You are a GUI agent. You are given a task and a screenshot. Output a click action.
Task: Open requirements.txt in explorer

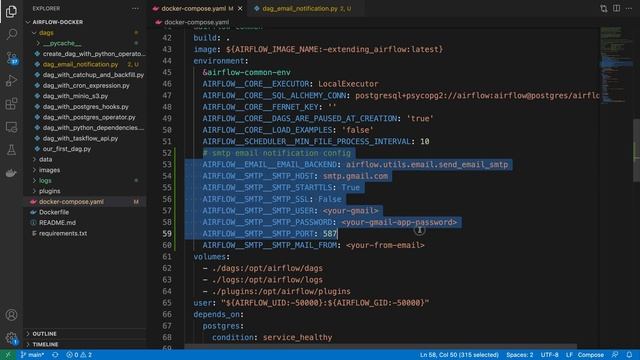(63, 233)
